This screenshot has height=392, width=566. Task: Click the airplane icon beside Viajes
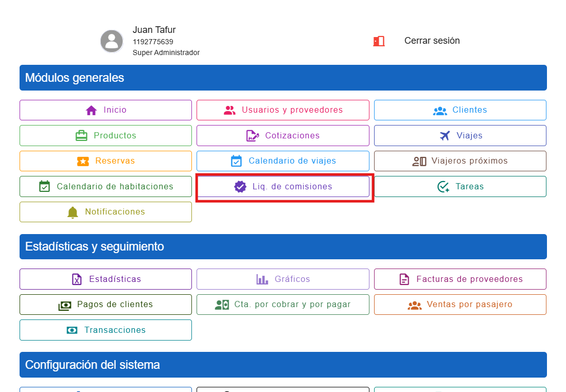445,135
